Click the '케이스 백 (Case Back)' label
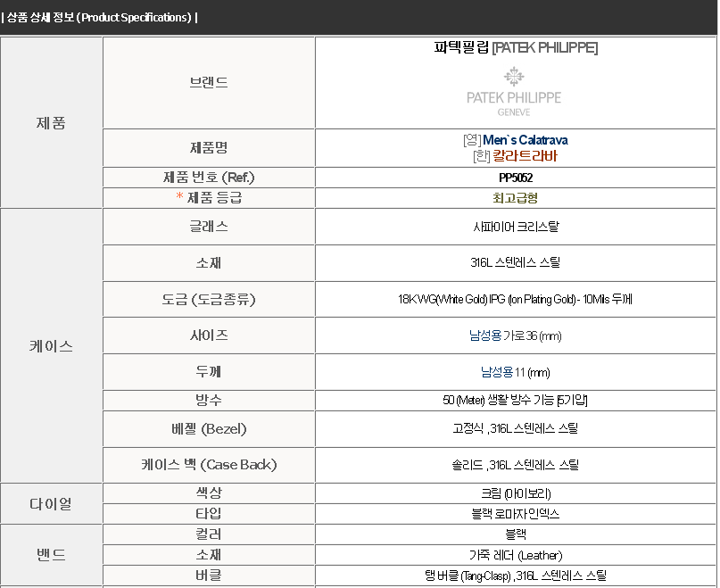The image size is (720, 588). coord(209,465)
